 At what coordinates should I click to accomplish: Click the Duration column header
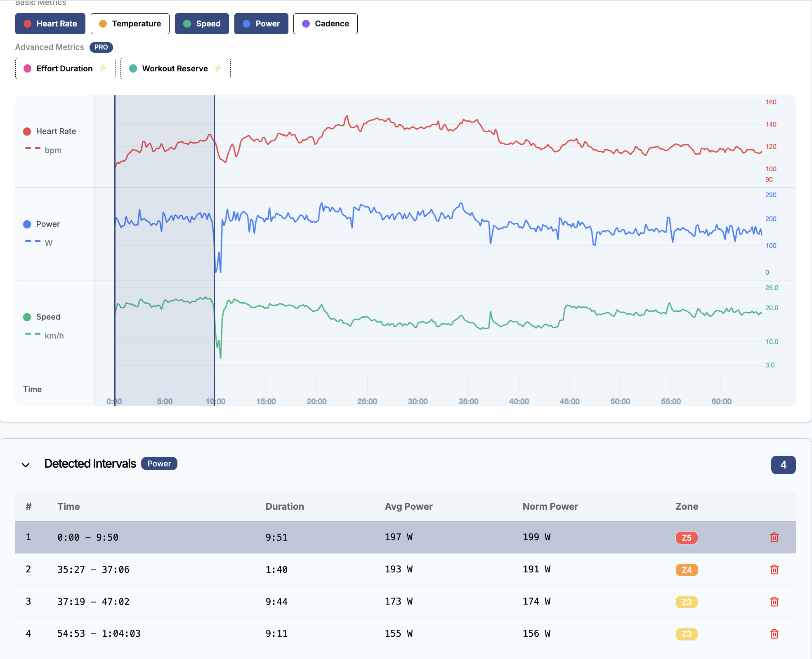point(284,506)
